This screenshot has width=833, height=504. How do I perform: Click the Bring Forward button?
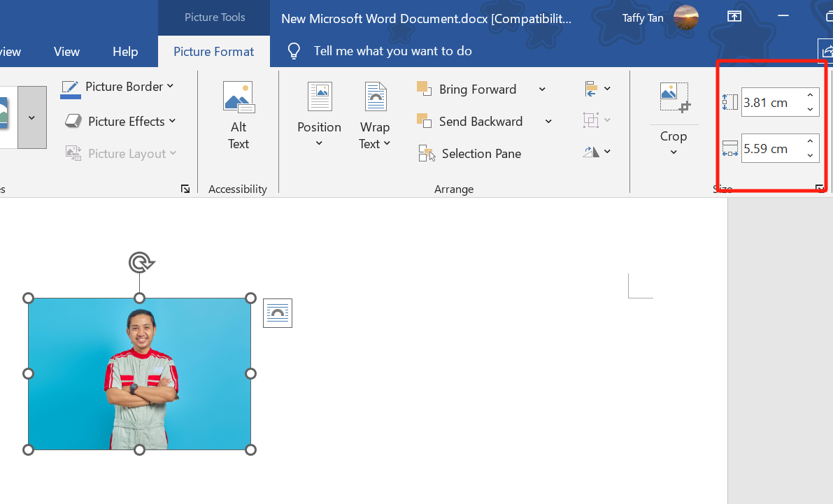(x=467, y=89)
